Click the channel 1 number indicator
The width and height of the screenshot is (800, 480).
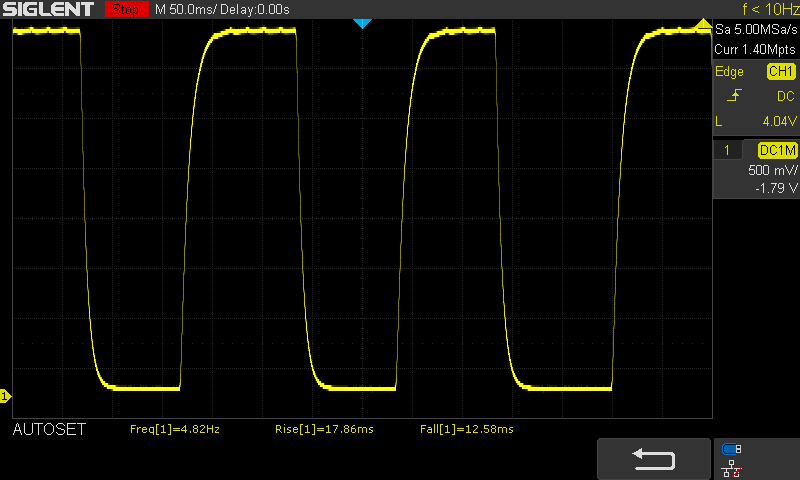coord(727,150)
